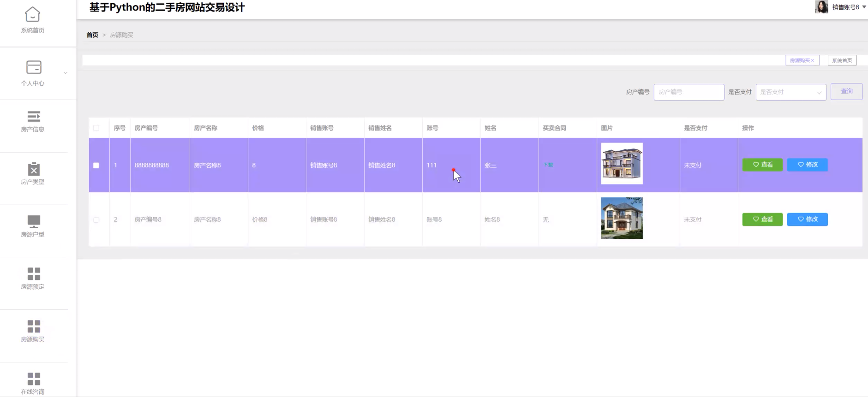Click the 查询 search button
This screenshot has height=397, width=868.
pos(846,92)
